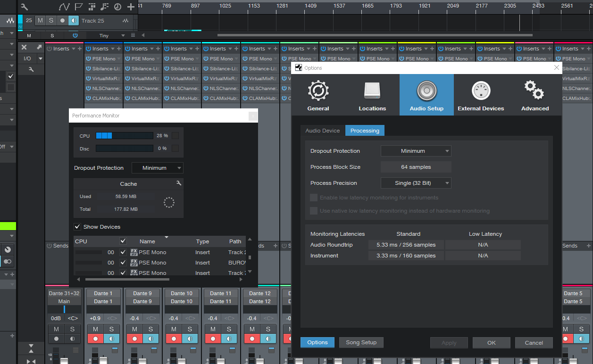Open Dante 1 input selector on mixer channel
This screenshot has height=364, width=593.
click(103, 293)
